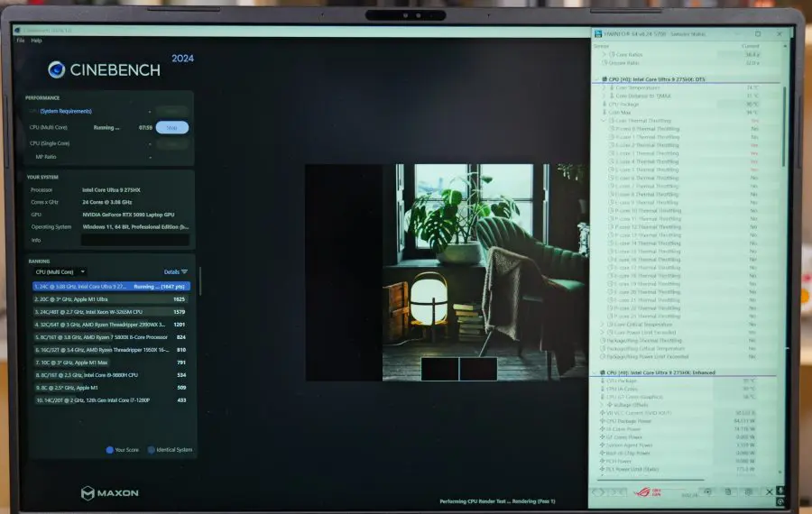Expand the Core Ratios row in HWiNFO
The width and height of the screenshot is (812, 514).
pos(604,54)
